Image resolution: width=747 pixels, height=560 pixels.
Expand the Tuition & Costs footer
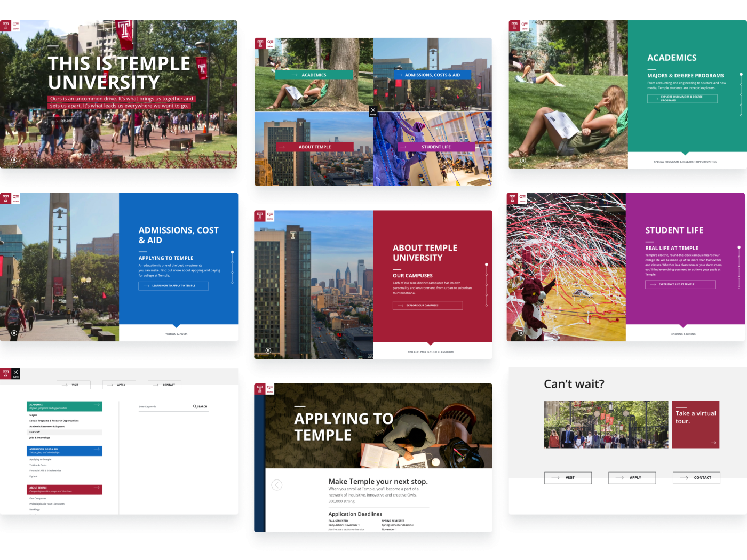click(176, 334)
